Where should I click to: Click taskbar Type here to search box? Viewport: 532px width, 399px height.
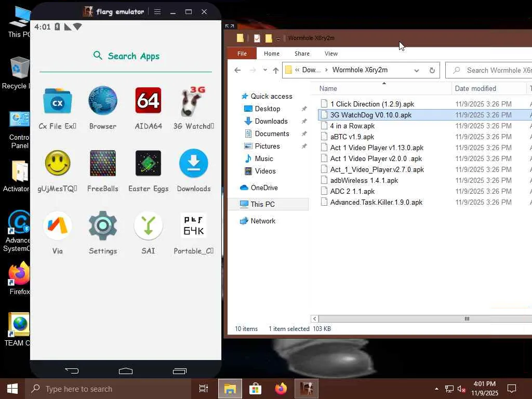[x=108, y=389]
